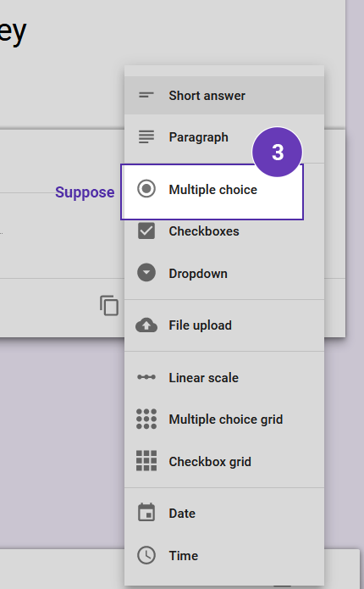Viewport: 364px width, 589px height.
Task: Click the Time clock icon
Action: click(146, 555)
